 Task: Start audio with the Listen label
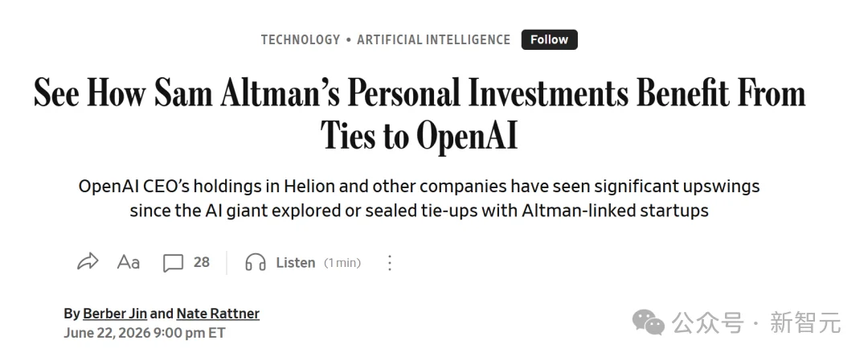[x=296, y=262]
